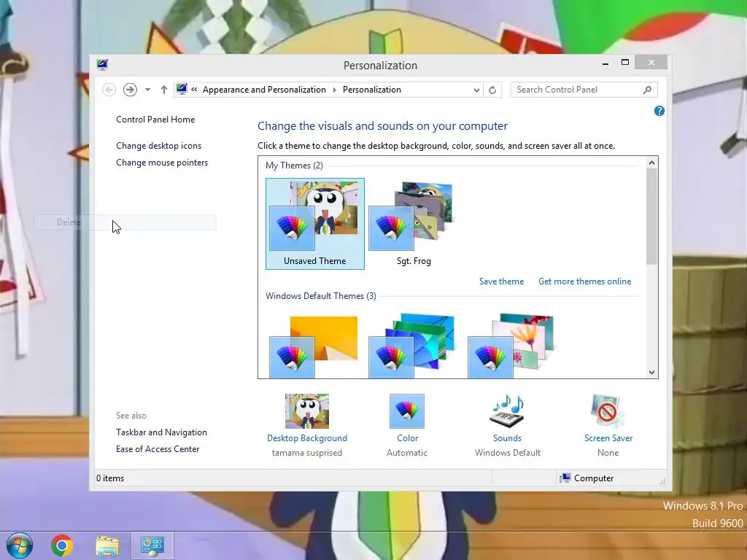The width and height of the screenshot is (747, 560).
Task: Refresh the Personalization page
Action: point(492,90)
